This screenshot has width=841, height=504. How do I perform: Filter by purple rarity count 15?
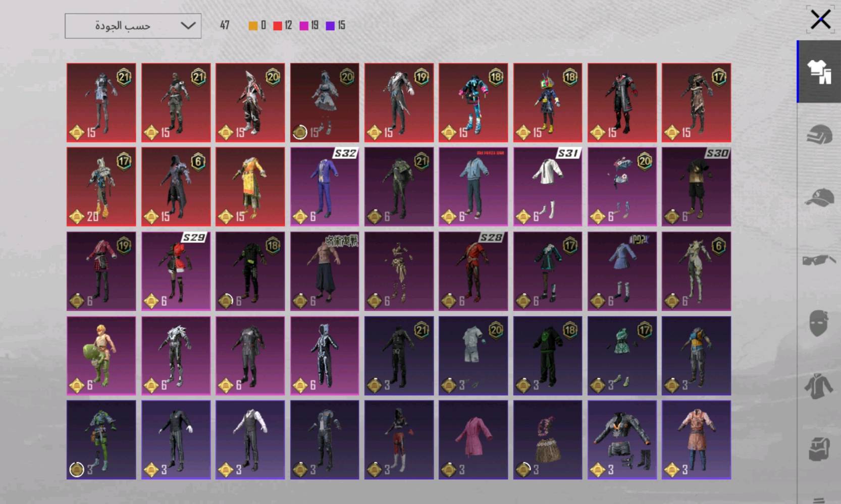pyautogui.click(x=335, y=26)
